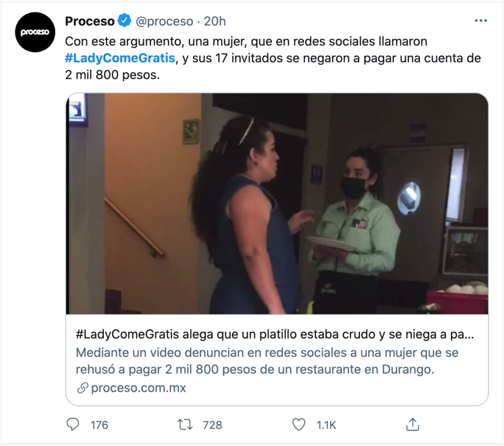Click the blue verified badge
This screenshot has width=504, height=446.
pyautogui.click(x=125, y=21)
